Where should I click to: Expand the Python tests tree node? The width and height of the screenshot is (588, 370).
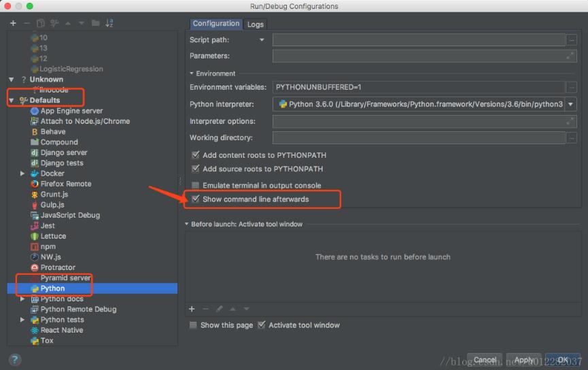(22, 320)
